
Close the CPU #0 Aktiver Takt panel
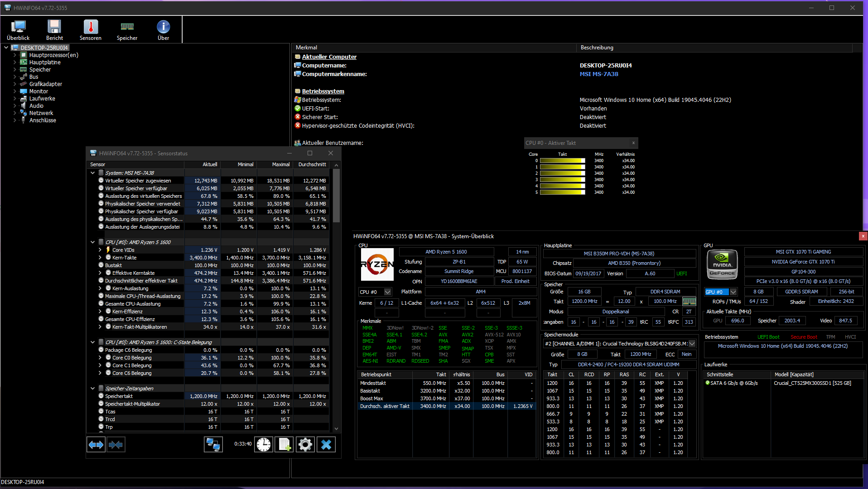point(633,143)
